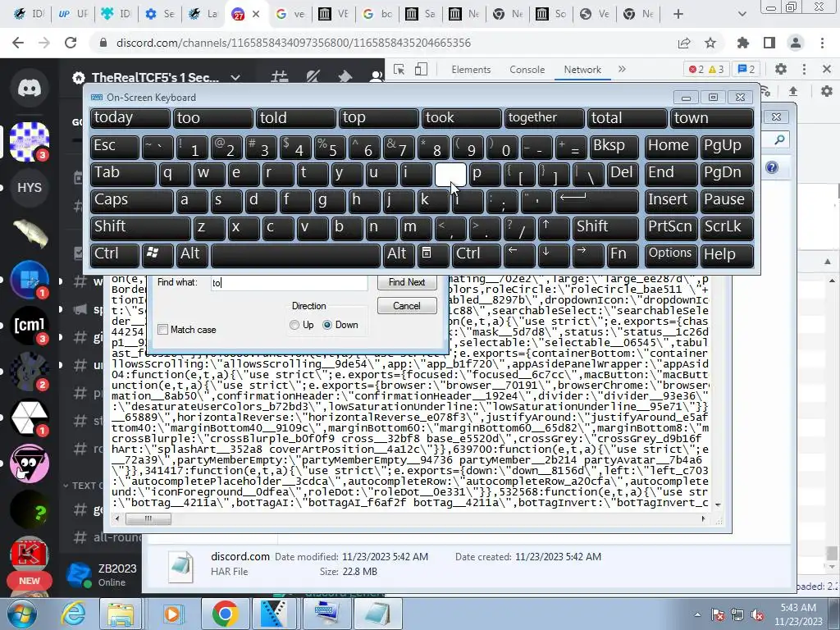Image resolution: width=840 pixels, height=630 pixels.
Task: Open the [cm] server icon
Action: [30, 325]
